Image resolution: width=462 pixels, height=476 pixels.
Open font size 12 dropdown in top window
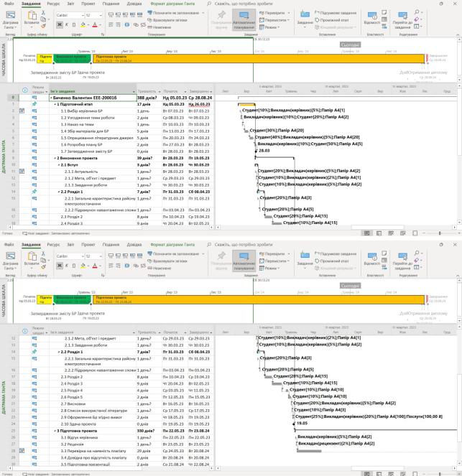(x=101, y=15)
